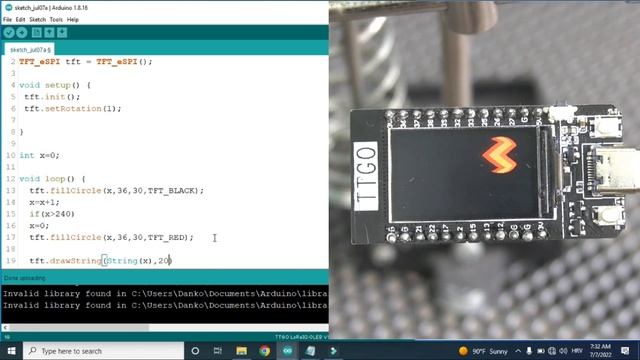
Task: Click the console scroll-left arrow
Action: [5, 327]
